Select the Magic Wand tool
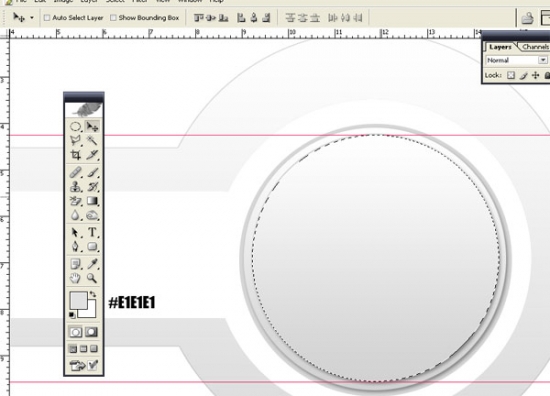This screenshot has width=550, height=396. click(92, 141)
